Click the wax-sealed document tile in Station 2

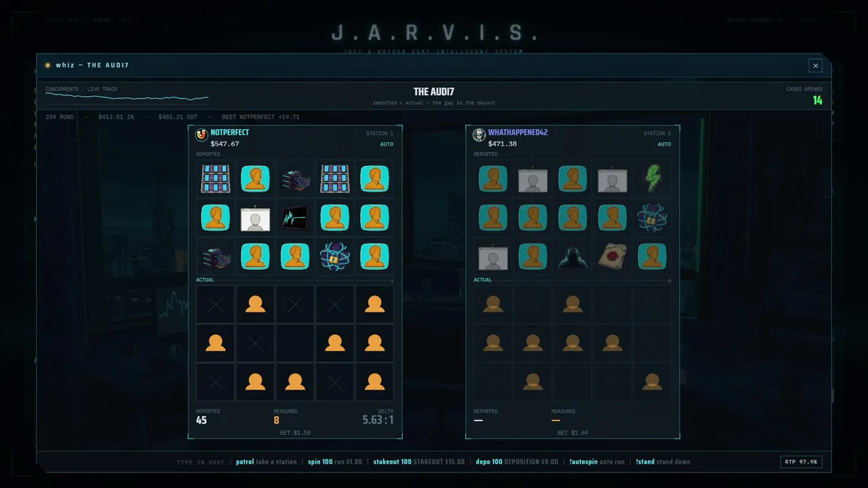[x=612, y=257]
